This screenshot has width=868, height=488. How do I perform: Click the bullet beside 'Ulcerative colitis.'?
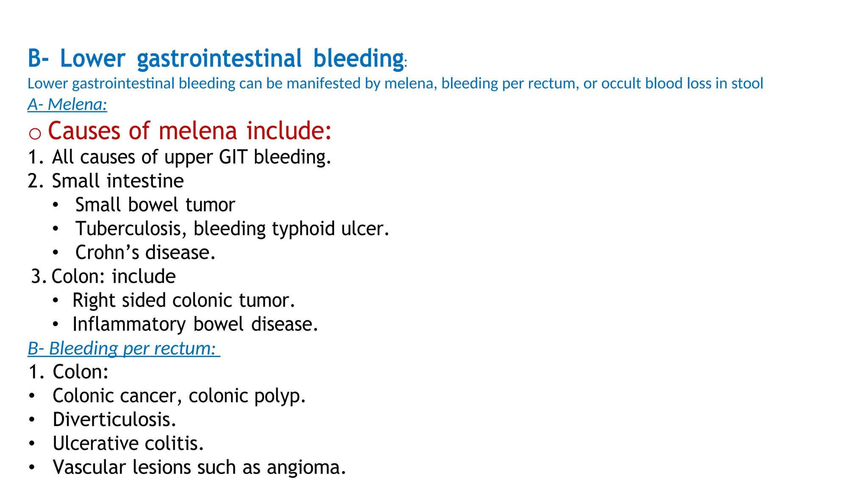point(32,444)
